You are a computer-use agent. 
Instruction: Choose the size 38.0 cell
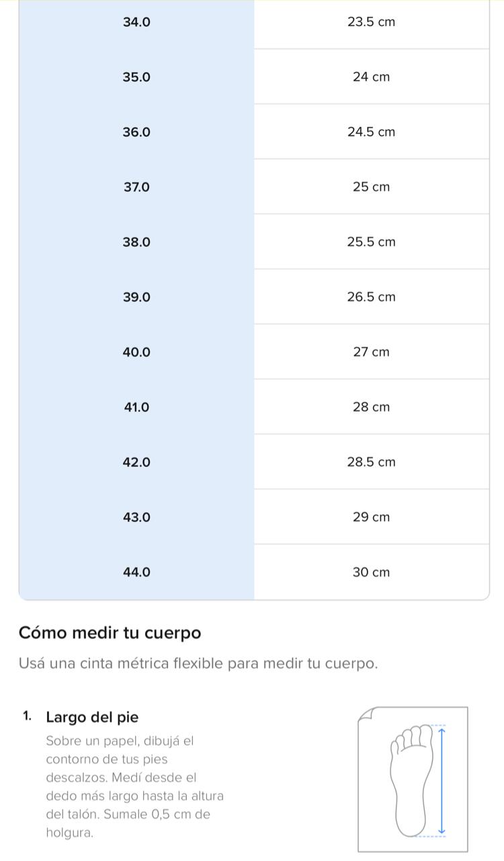(x=136, y=242)
